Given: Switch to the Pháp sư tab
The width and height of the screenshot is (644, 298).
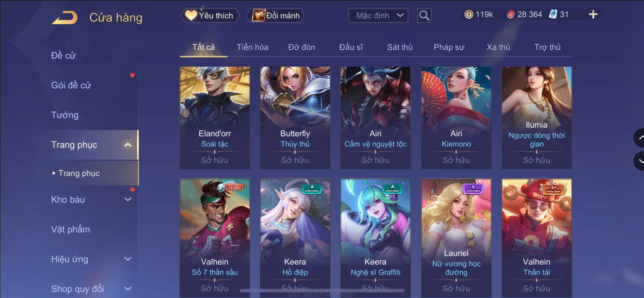Looking at the screenshot, I should pyautogui.click(x=449, y=47).
